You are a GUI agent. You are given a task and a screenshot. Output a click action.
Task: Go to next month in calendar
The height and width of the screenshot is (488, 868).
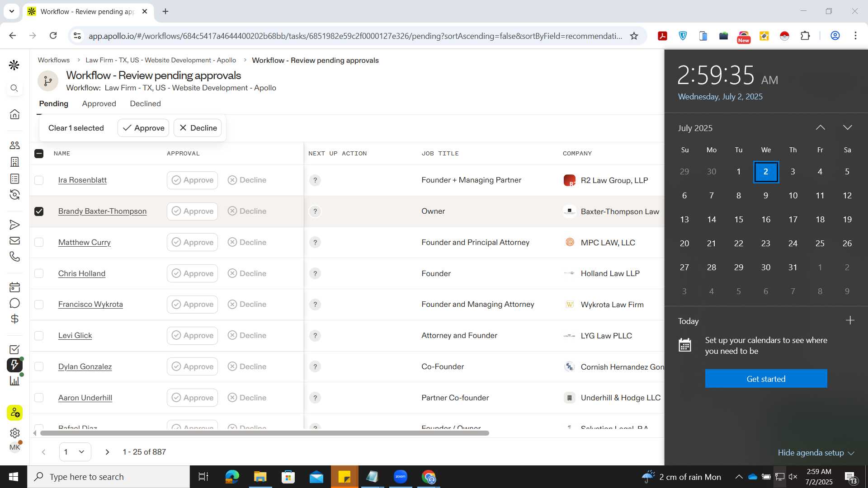[x=848, y=128]
